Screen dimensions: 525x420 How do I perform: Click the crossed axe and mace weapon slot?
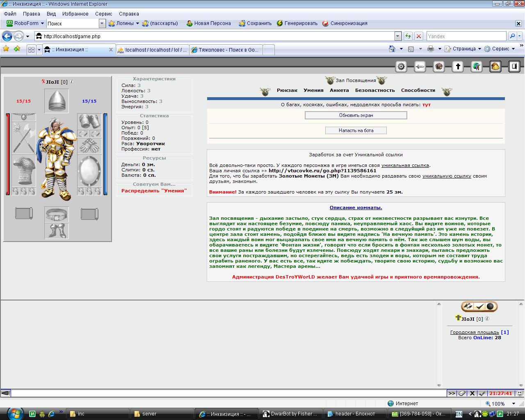tap(24, 138)
